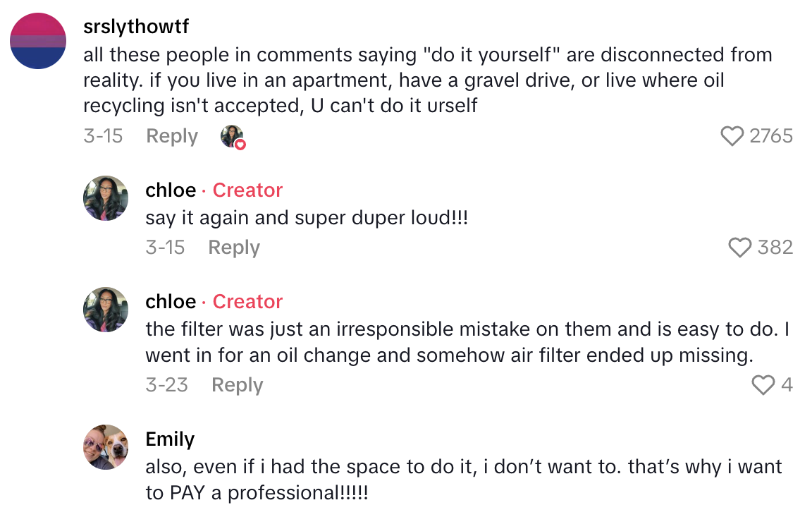The height and width of the screenshot is (505, 812).
Task: Open srslythowtf's flag profile avatar
Action: point(38,40)
